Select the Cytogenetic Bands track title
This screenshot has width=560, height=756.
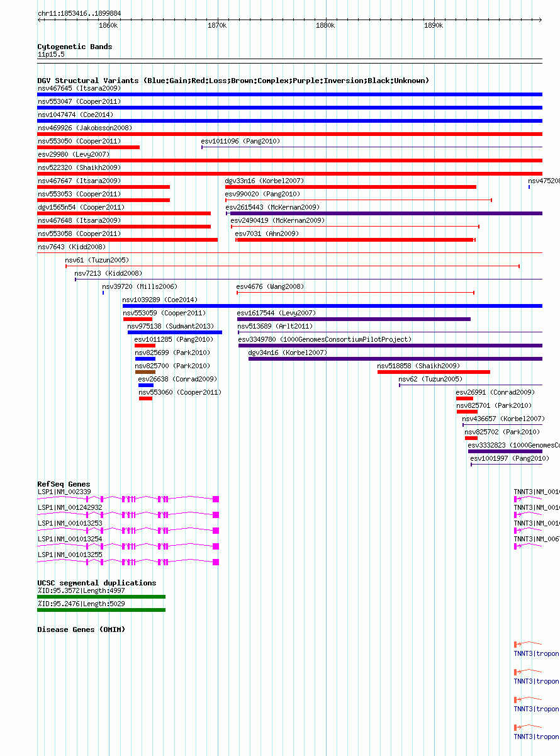tap(75, 47)
